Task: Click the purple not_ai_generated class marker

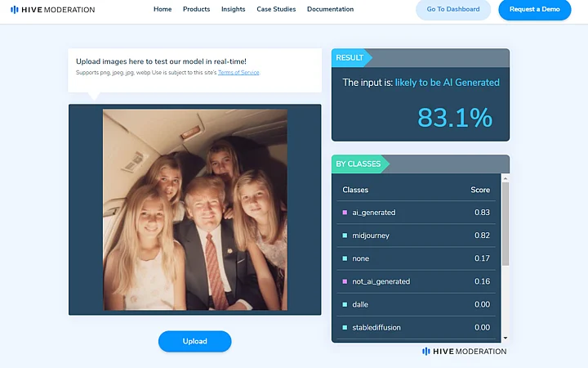Action: (345, 281)
